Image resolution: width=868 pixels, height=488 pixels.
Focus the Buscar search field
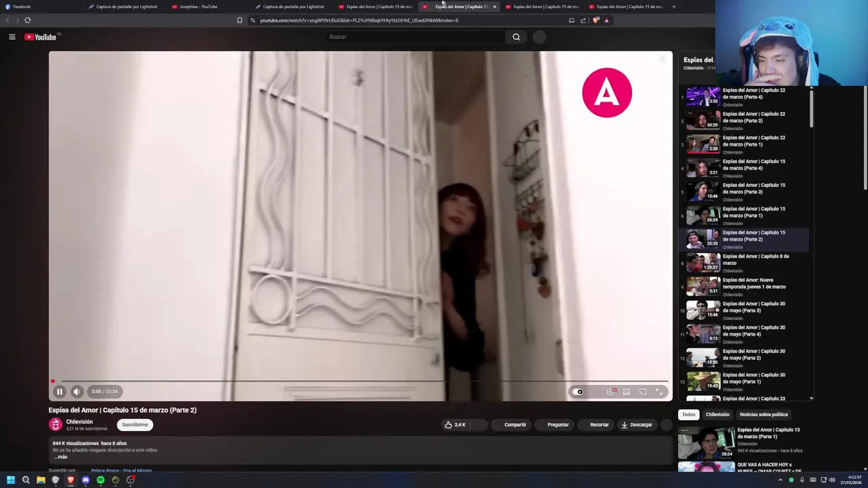pyautogui.click(x=414, y=37)
